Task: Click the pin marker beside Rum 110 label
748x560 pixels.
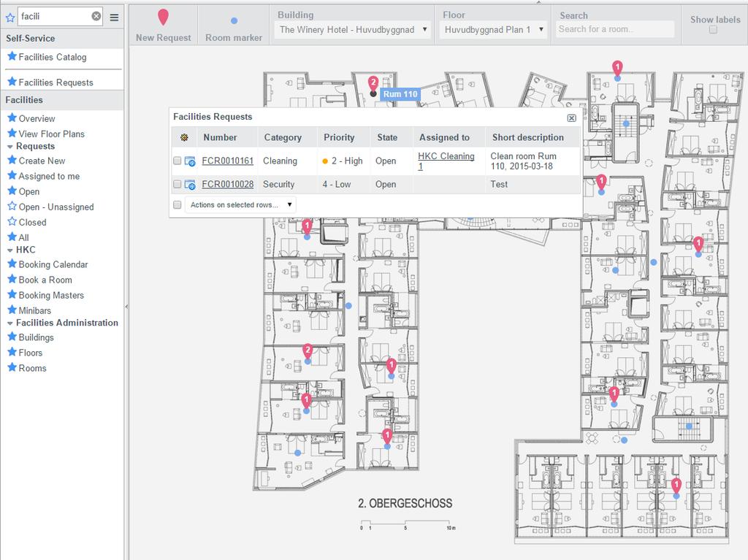Action: [x=373, y=85]
